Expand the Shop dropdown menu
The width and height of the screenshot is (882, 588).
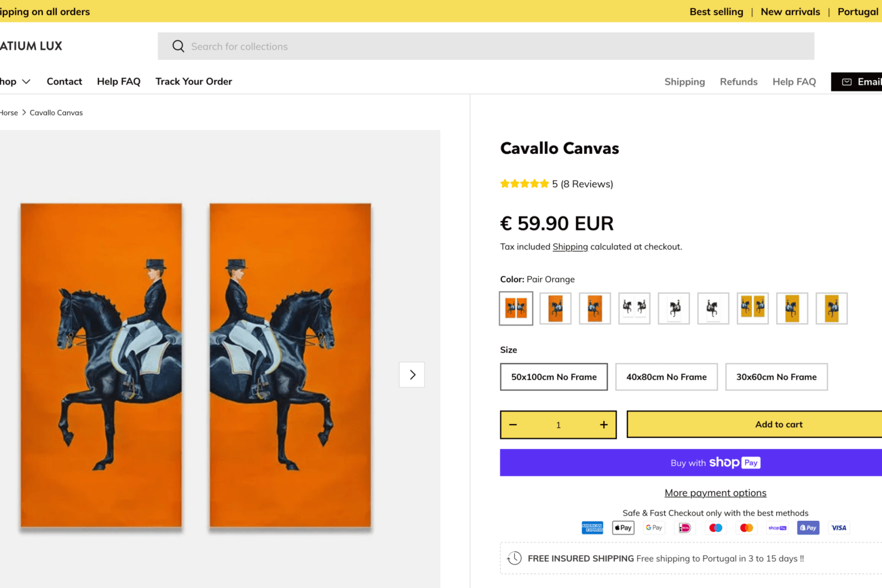point(15,81)
